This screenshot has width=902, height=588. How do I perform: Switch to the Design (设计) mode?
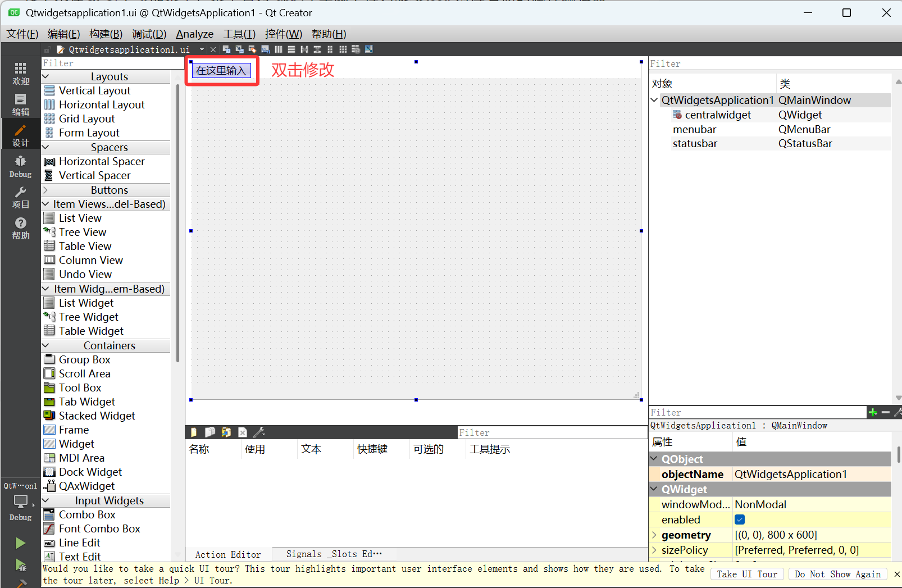point(21,136)
